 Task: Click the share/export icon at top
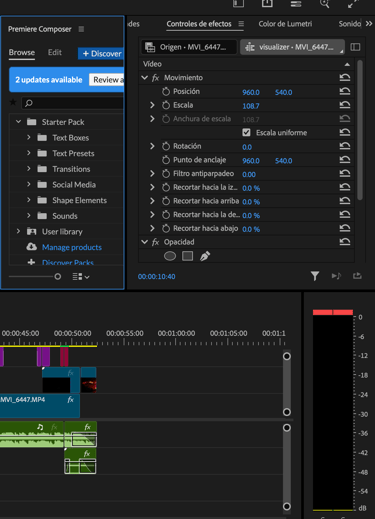click(x=267, y=3)
